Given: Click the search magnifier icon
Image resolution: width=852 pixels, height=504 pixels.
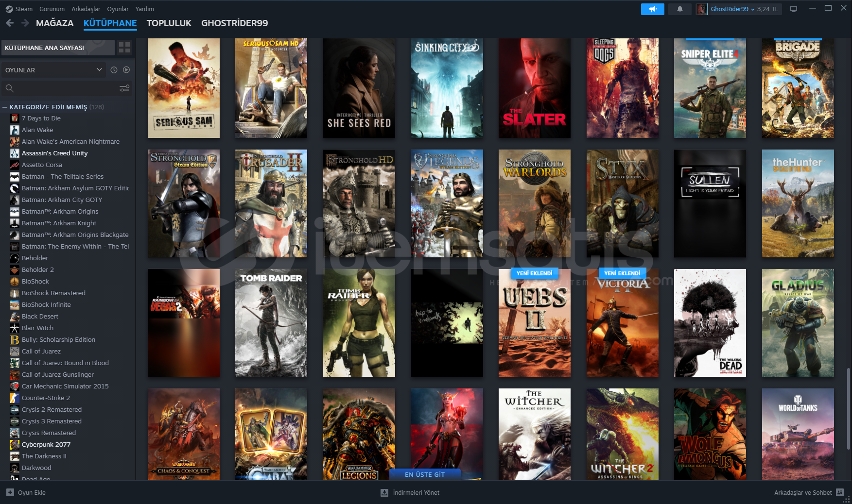Looking at the screenshot, I should (x=10, y=88).
